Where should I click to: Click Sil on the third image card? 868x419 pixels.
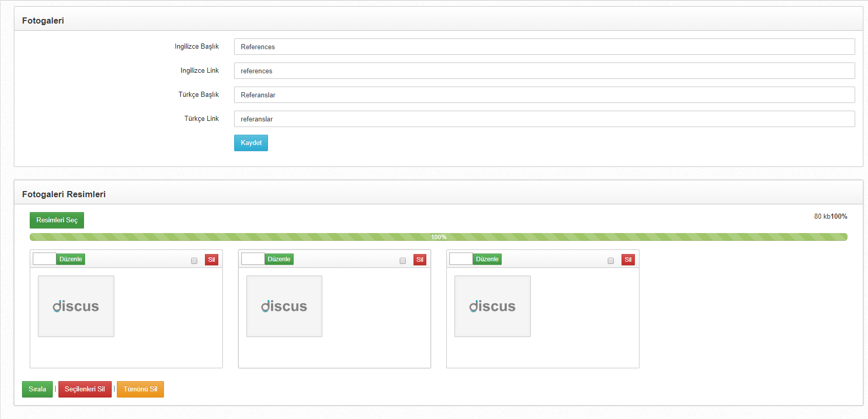tap(628, 260)
